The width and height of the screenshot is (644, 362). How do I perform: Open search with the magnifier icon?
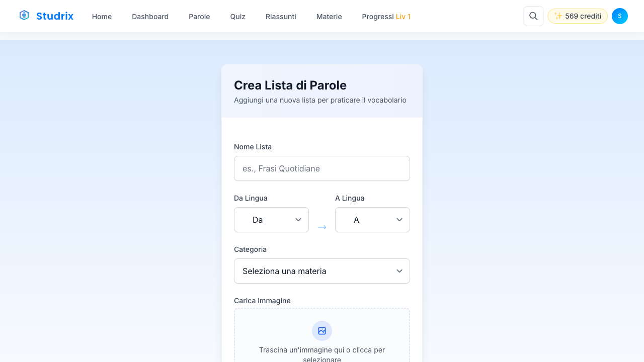click(533, 16)
